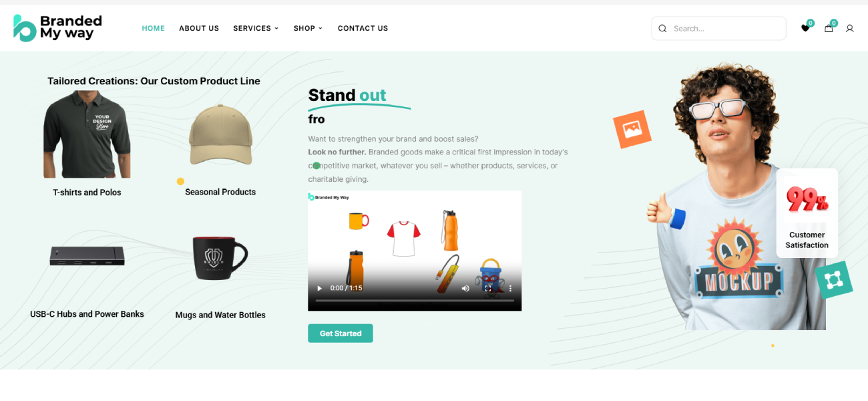Open video more options menu
Image resolution: width=868 pixels, height=401 pixels.
(510, 288)
